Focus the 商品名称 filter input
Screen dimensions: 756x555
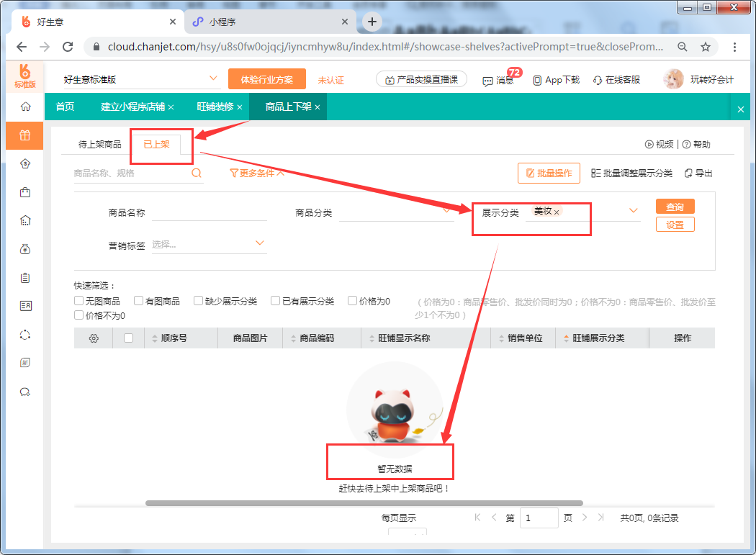click(210, 212)
